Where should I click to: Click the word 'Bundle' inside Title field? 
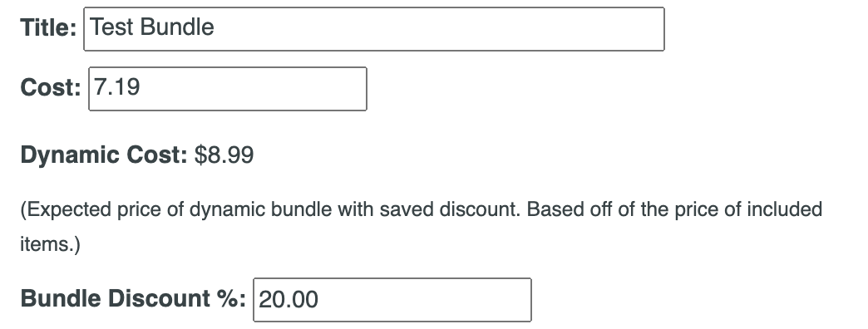[176, 27]
